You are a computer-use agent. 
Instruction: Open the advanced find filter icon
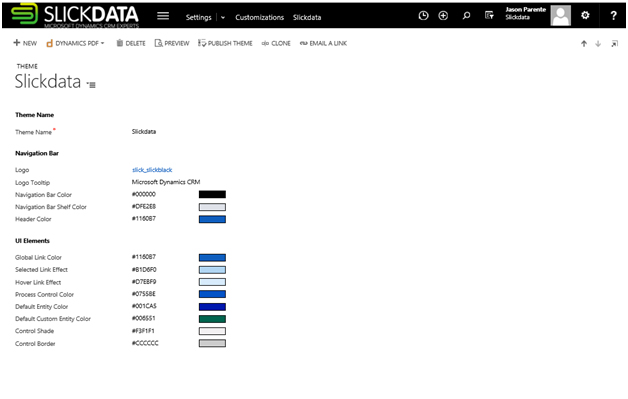pyautogui.click(x=489, y=16)
